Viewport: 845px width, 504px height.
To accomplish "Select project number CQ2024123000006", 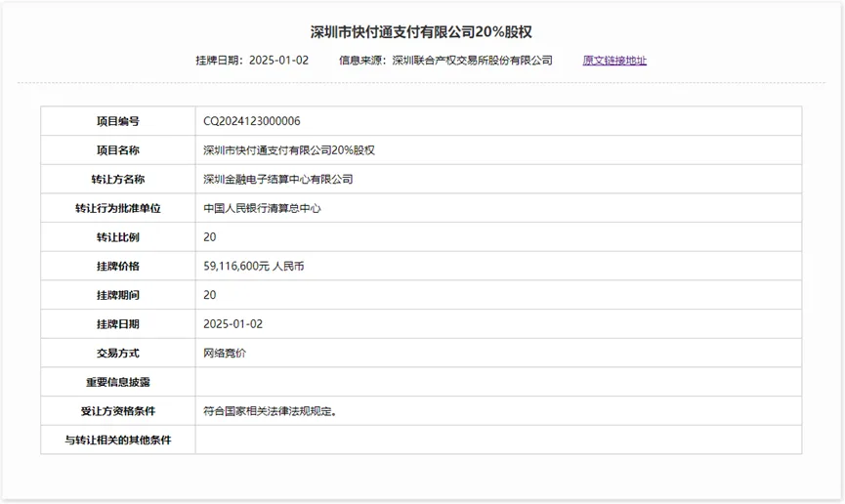I will 252,121.
